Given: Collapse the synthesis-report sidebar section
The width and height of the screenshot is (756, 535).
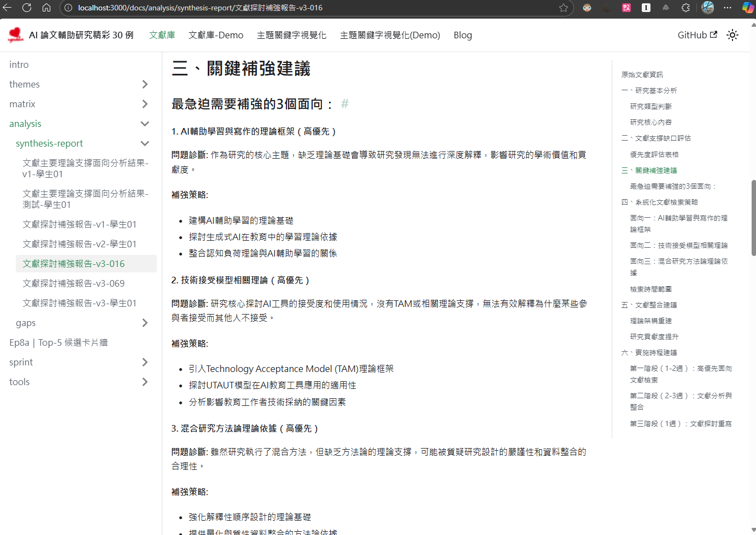Looking at the screenshot, I should point(145,143).
